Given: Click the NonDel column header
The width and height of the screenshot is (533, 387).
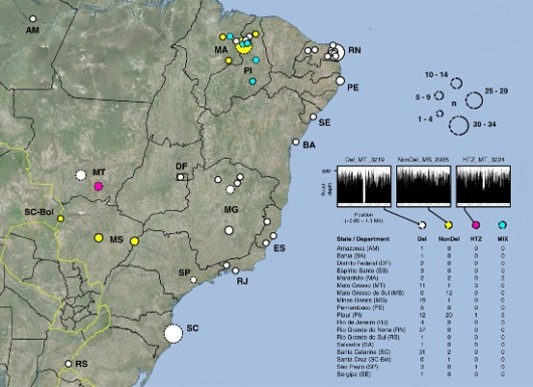Looking at the screenshot, I should click(449, 239).
